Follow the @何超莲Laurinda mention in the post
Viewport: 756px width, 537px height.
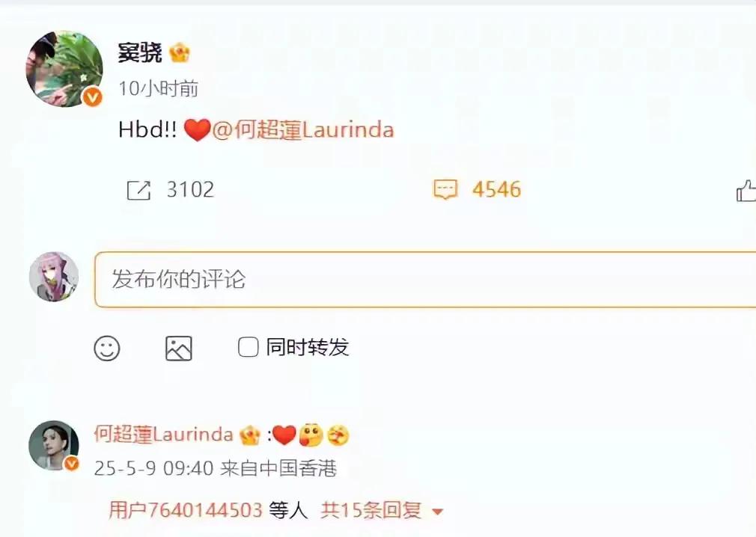pos(303,130)
